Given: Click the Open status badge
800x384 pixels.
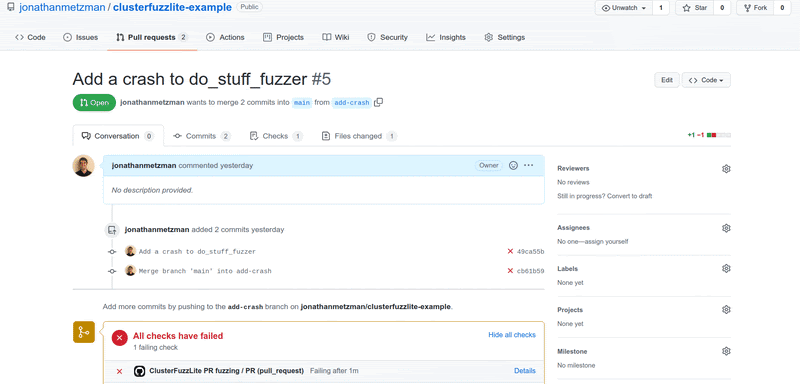Looking at the screenshot, I should tap(94, 103).
